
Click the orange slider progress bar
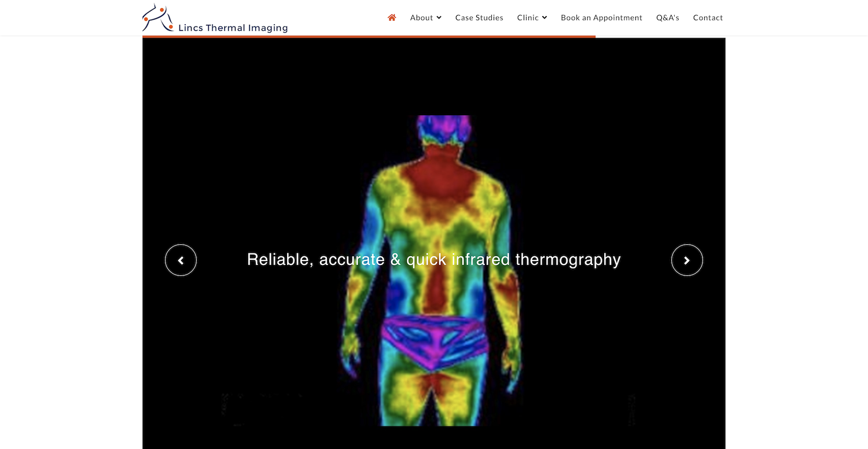[369, 36]
